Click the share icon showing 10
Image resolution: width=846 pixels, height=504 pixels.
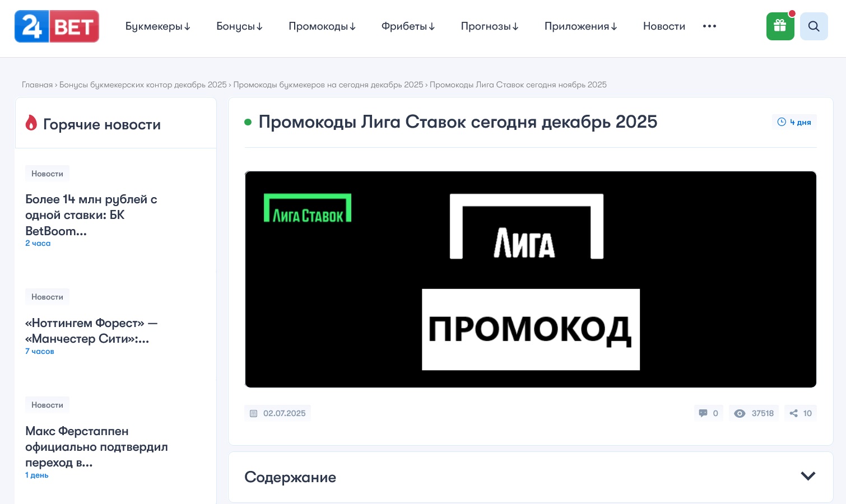pyautogui.click(x=793, y=413)
